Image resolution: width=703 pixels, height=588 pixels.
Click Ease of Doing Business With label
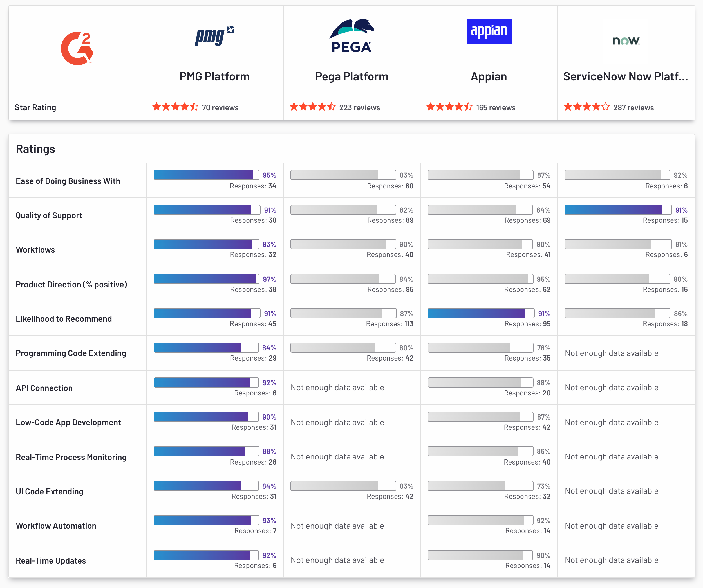[x=68, y=181]
